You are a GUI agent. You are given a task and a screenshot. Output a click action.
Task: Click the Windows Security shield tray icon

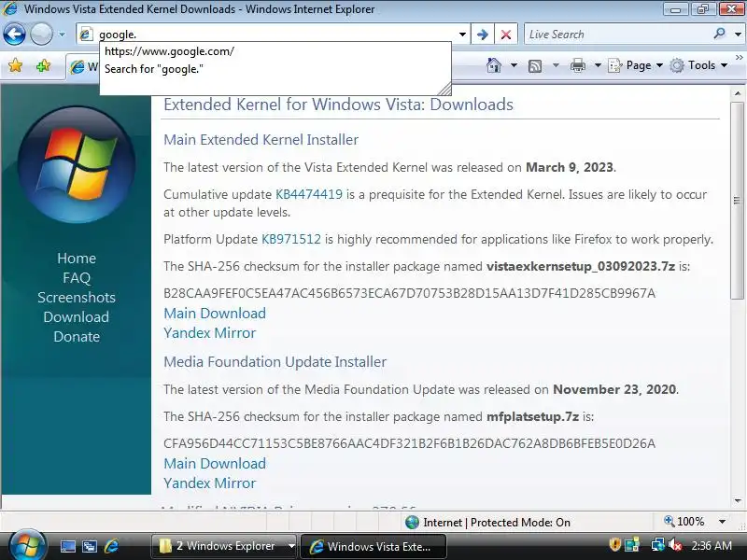click(615, 544)
